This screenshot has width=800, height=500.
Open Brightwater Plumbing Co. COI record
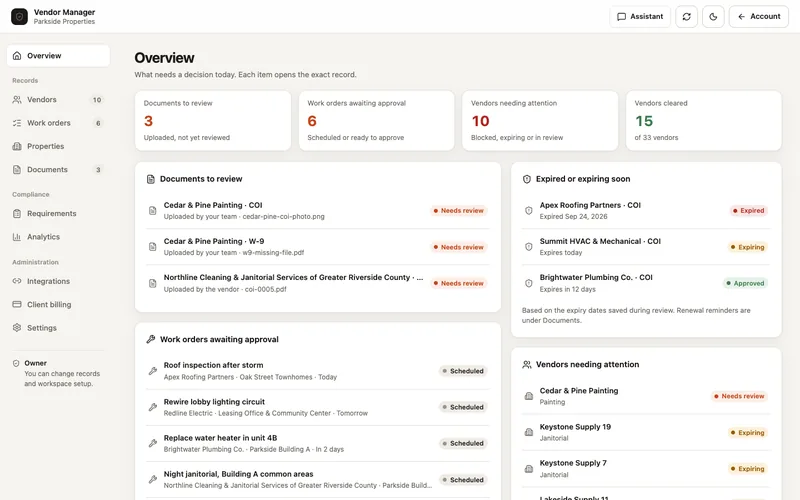(x=646, y=283)
